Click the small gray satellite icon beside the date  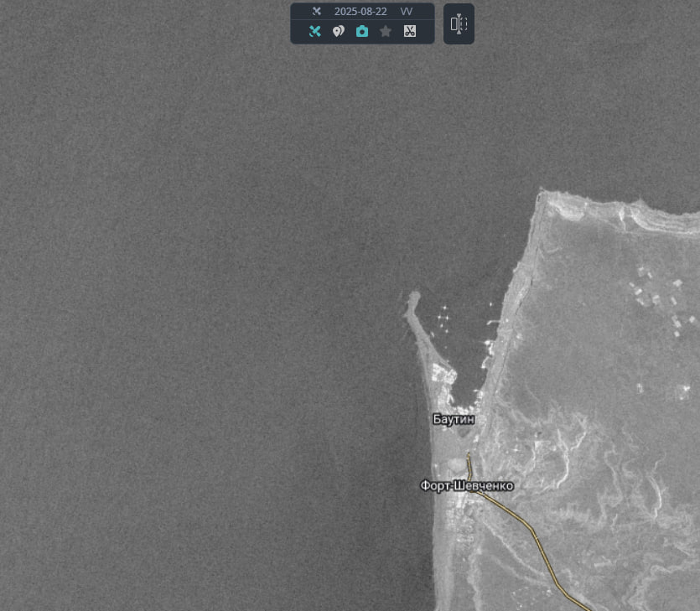point(317,11)
